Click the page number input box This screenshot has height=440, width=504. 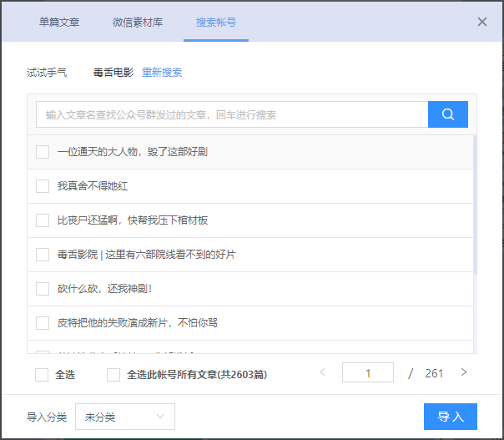368,373
